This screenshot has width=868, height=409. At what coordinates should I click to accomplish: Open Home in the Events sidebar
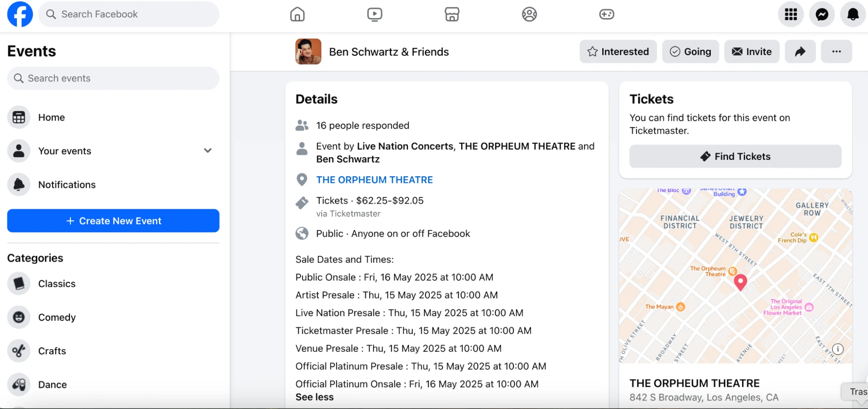tap(113, 117)
